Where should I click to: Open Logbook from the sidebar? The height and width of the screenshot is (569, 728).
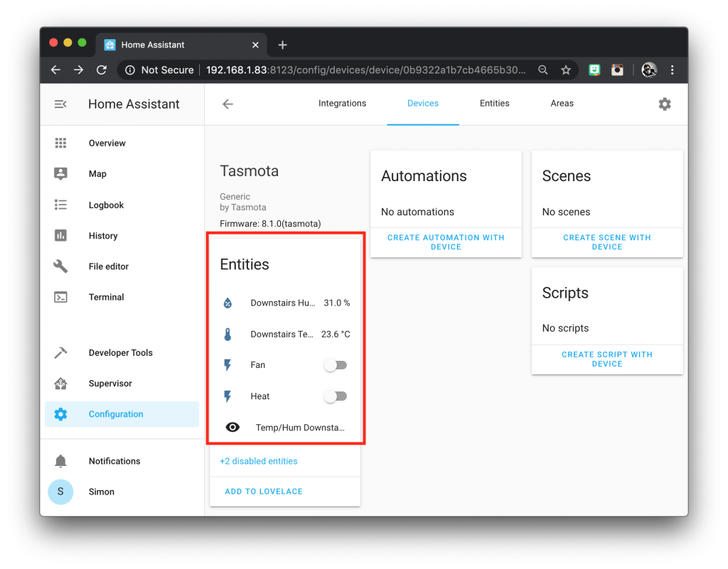[x=122, y=205]
